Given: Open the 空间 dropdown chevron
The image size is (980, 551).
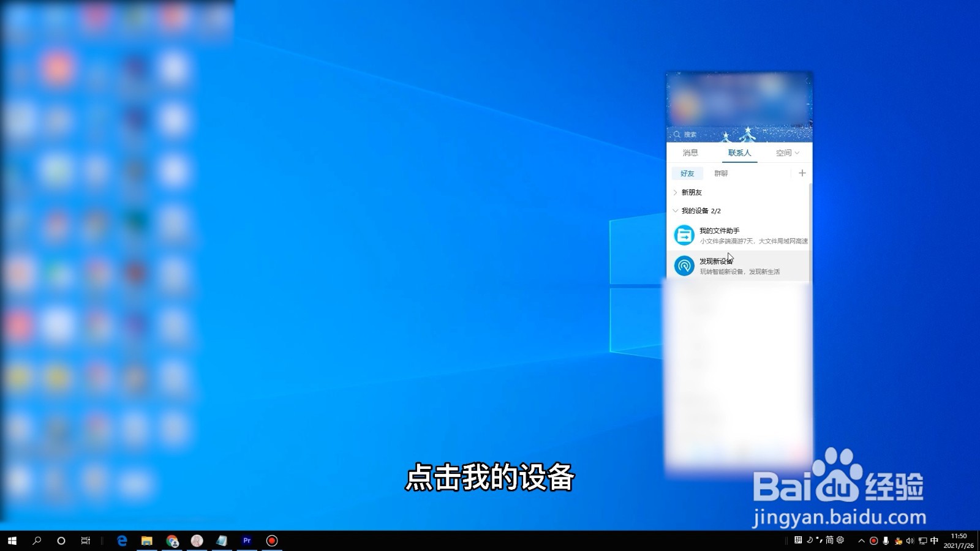Looking at the screenshot, I should click(x=796, y=152).
